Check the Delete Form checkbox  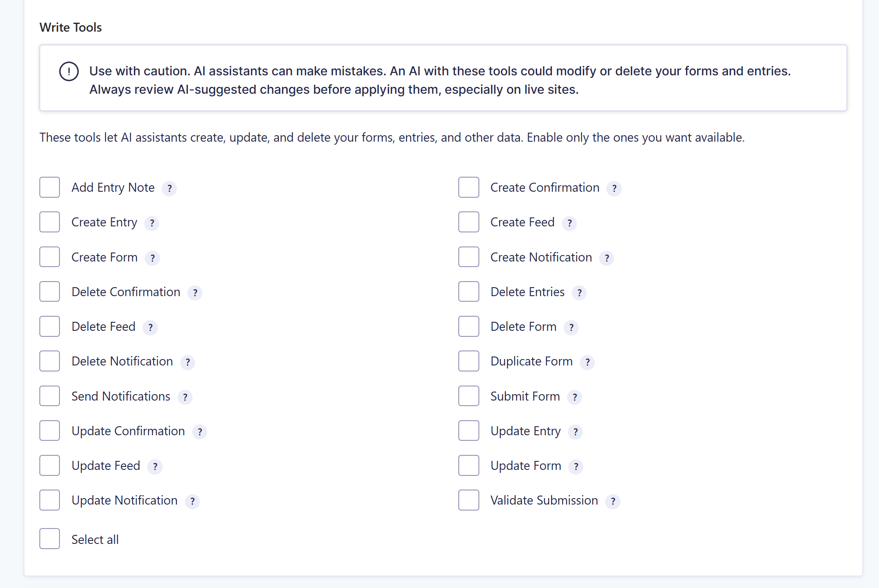pos(469,327)
